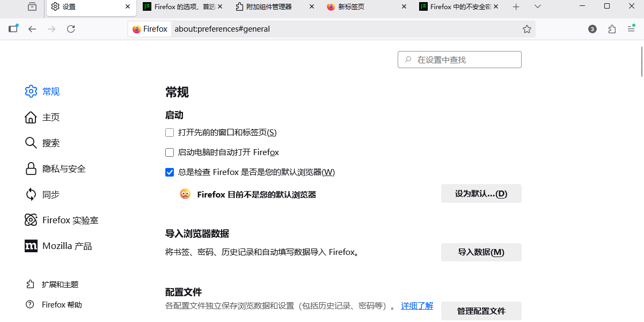This screenshot has width=644, height=322.
Task: Uncheck 总是检查 Firefox 是否是您的默认浏览器
Action: [x=170, y=172]
